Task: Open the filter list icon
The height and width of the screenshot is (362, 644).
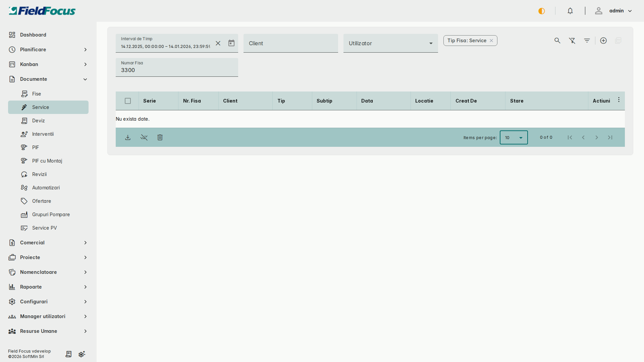Action: pyautogui.click(x=587, y=41)
